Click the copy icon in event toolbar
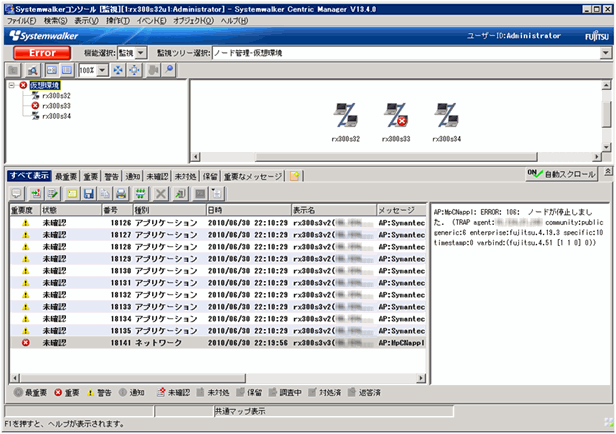The image size is (616, 434). 105,193
